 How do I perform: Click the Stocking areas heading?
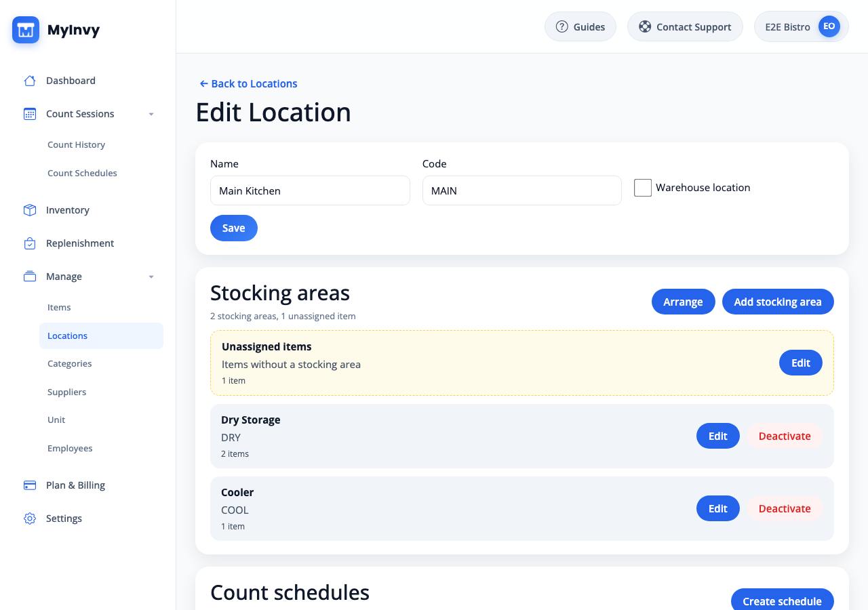(280, 293)
